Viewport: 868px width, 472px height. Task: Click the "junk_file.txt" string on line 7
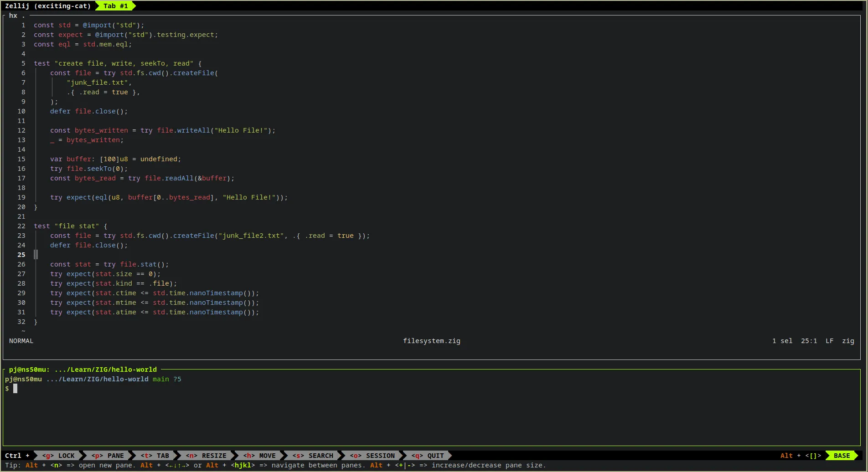97,82
